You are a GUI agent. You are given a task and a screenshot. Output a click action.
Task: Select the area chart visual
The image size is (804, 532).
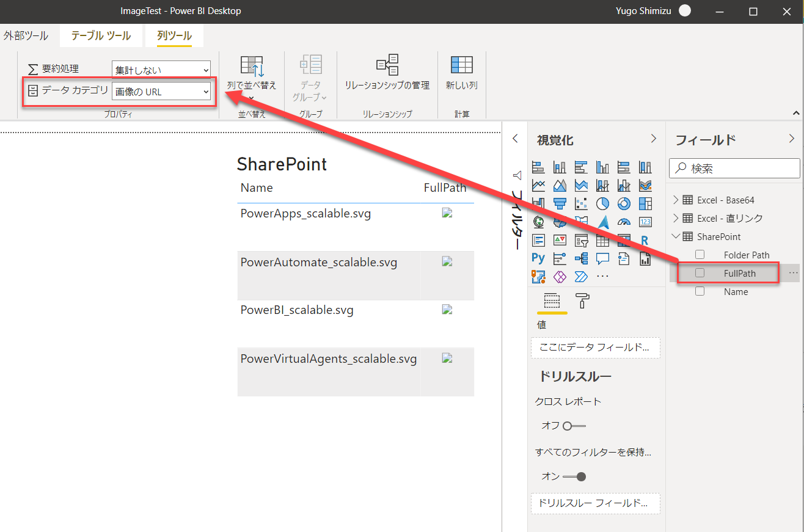pos(560,185)
